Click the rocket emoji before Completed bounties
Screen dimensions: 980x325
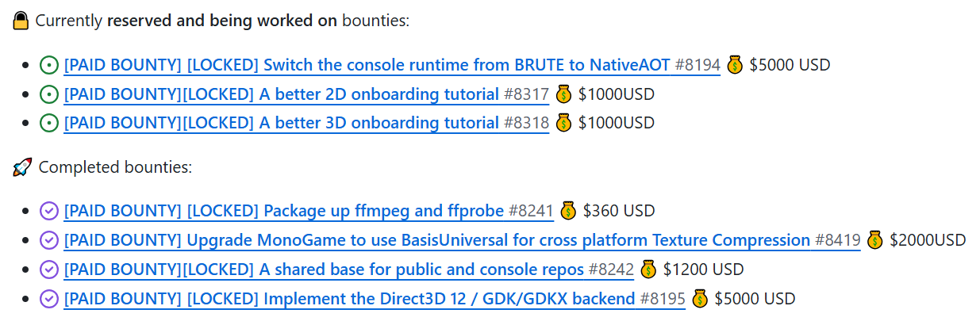pyautogui.click(x=22, y=167)
